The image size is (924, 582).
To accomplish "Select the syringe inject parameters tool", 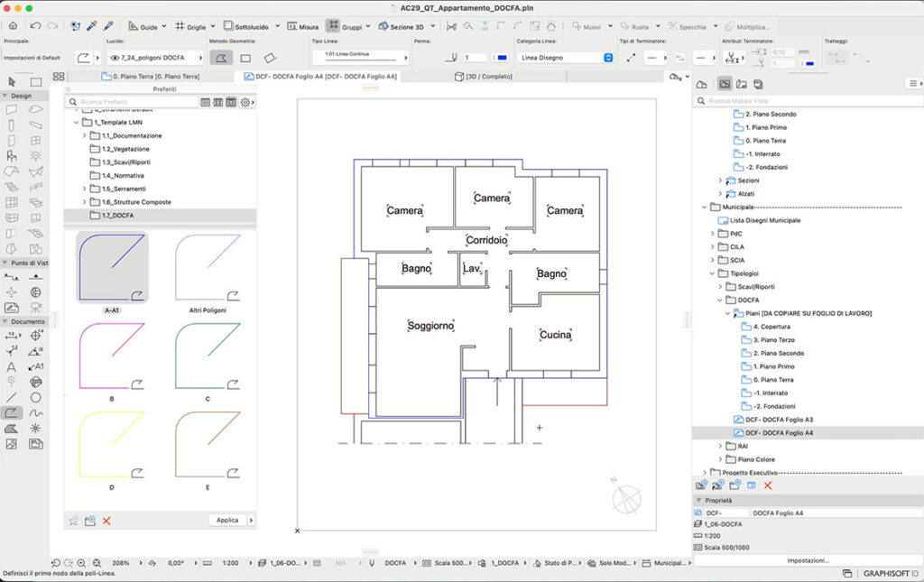I will 108,26.
